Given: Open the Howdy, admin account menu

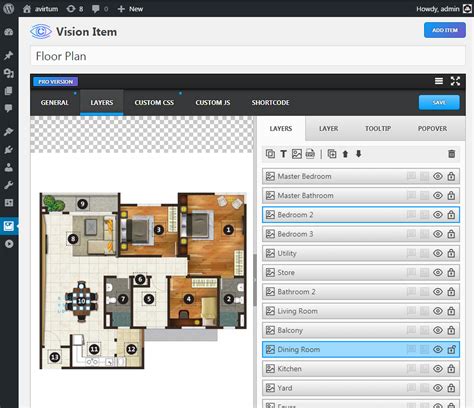Looking at the screenshot, I should 444,9.
